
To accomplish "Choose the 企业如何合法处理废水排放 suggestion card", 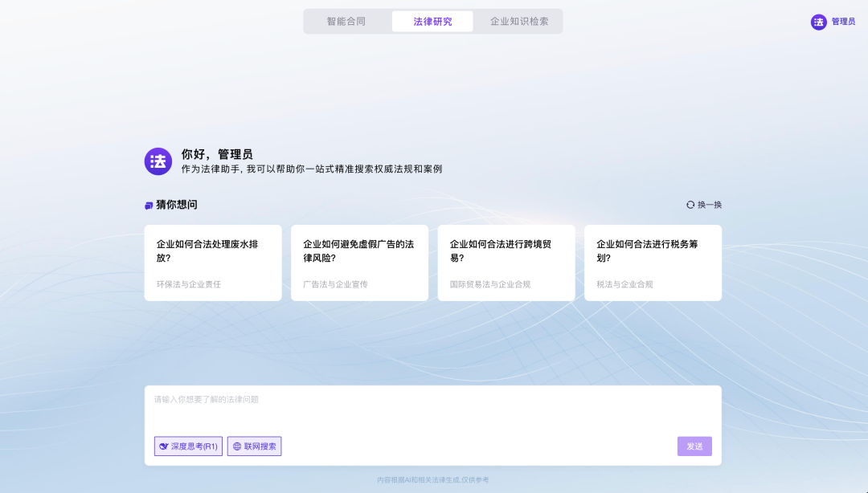I will point(213,263).
